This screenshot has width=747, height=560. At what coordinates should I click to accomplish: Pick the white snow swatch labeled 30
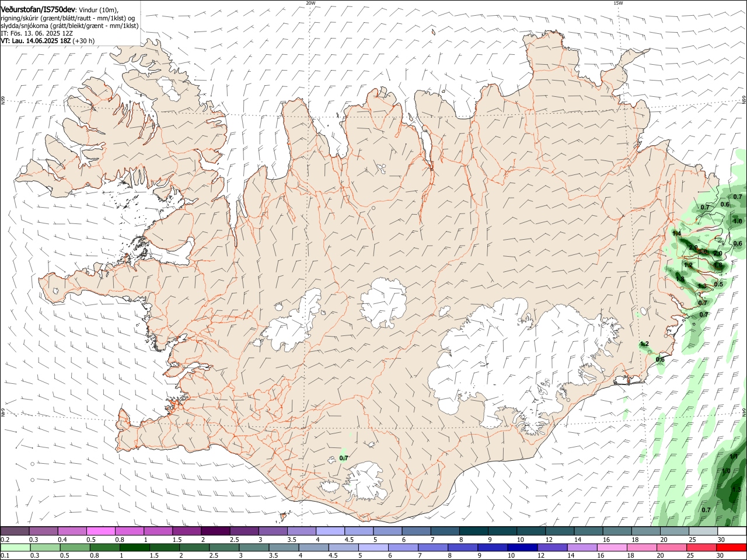(x=732, y=531)
